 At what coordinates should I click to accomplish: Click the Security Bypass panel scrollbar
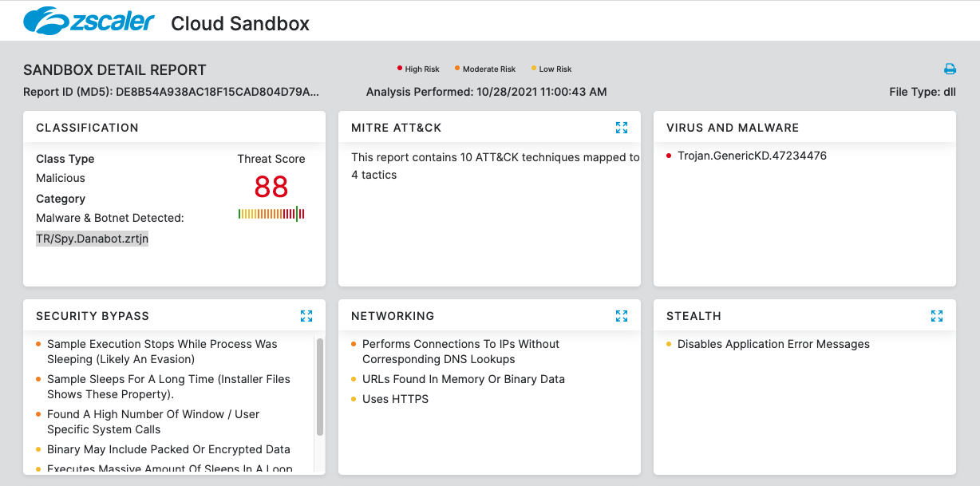[x=320, y=387]
